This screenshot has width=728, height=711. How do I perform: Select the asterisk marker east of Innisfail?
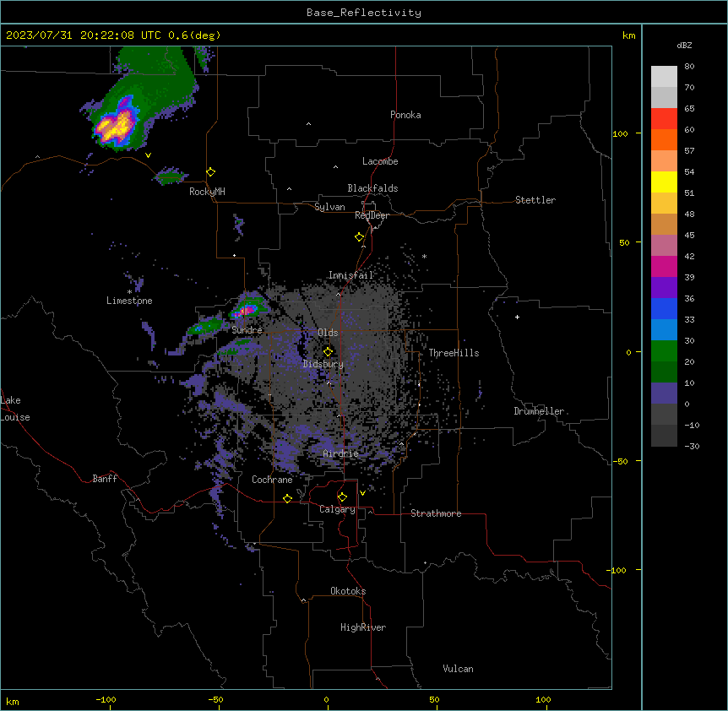pyautogui.click(x=424, y=256)
